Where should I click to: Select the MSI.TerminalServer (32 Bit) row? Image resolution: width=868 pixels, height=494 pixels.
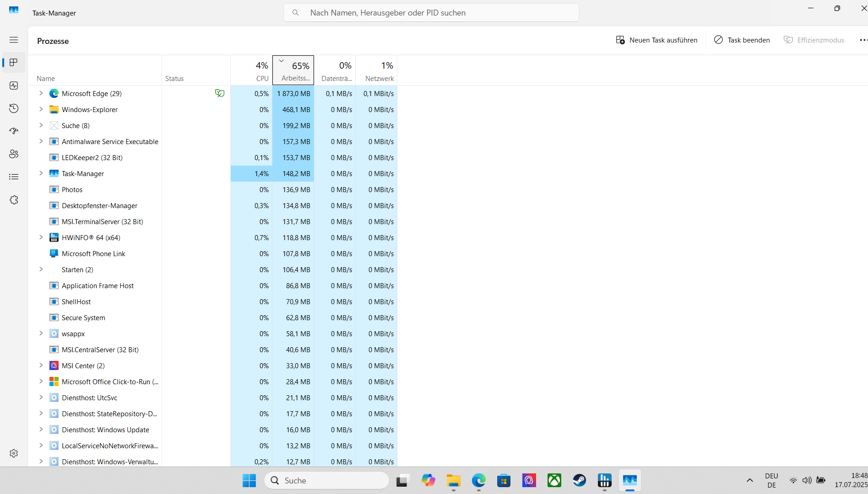(x=213, y=221)
